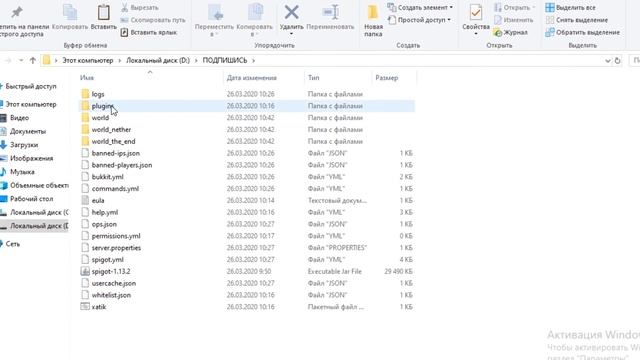The height and width of the screenshot is (360, 640).
Task: Select the permissions.yml file
Action: [x=116, y=236]
